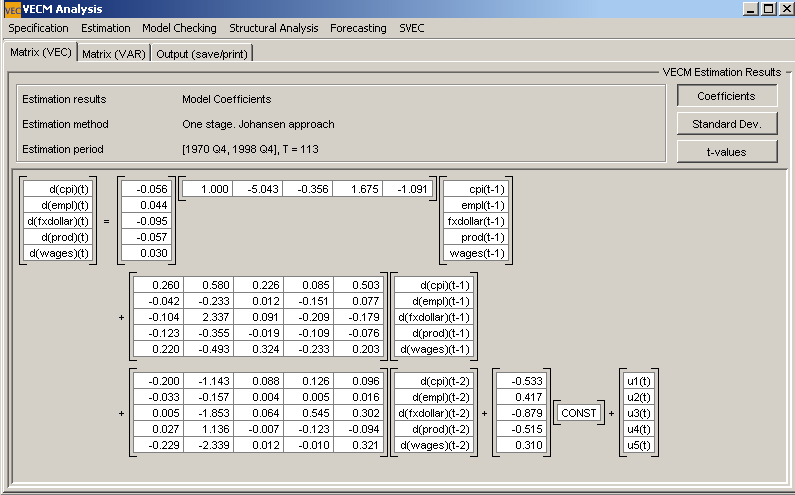The width and height of the screenshot is (795, 495).
Task: Open the SVEC menu
Action: click(x=411, y=28)
